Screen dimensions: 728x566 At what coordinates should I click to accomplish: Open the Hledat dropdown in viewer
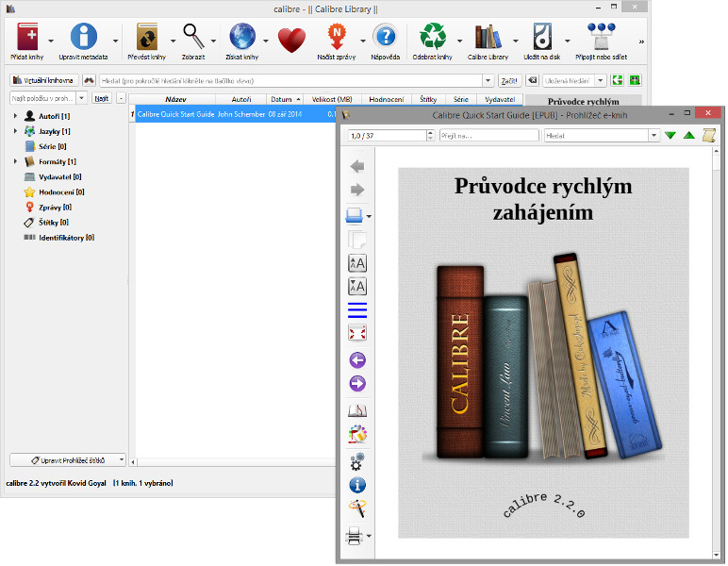click(x=654, y=136)
